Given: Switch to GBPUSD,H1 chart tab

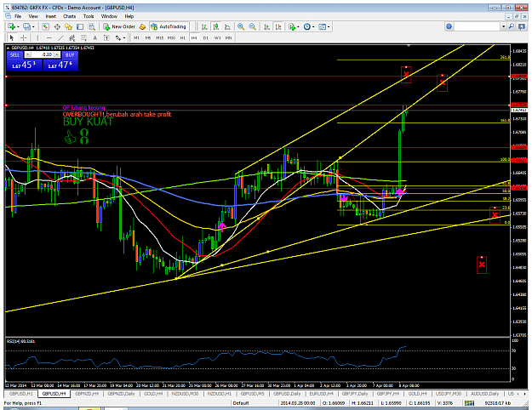Looking at the screenshot, I should point(21,394).
